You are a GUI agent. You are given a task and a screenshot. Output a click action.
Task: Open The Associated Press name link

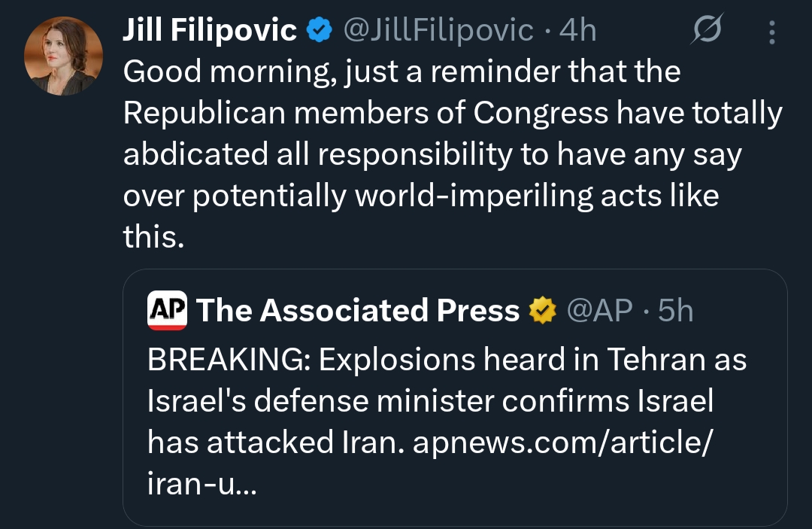(358, 310)
